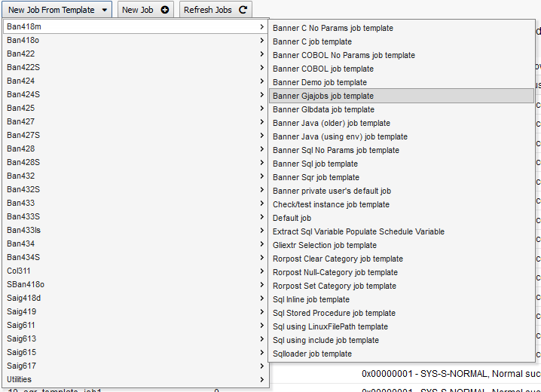Select Sqlloader job template
The height and width of the screenshot is (392, 541).
coord(312,354)
